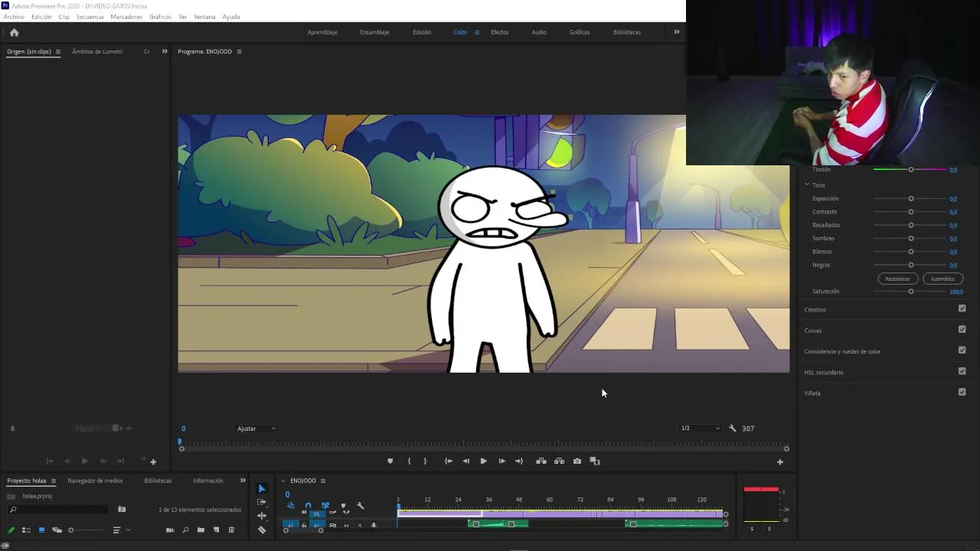
Task: Collapse the Tono section
Action: point(807,184)
